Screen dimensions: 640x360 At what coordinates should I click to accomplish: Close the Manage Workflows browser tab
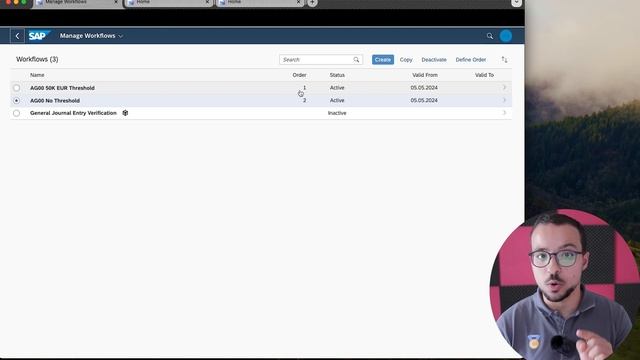pyautogui.click(x=116, y=2)
